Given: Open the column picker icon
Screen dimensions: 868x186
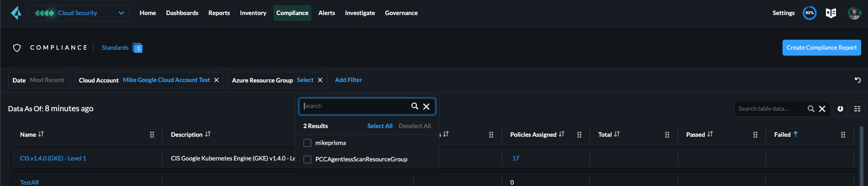Looking at the screenshot, I should tap(857, 108).
